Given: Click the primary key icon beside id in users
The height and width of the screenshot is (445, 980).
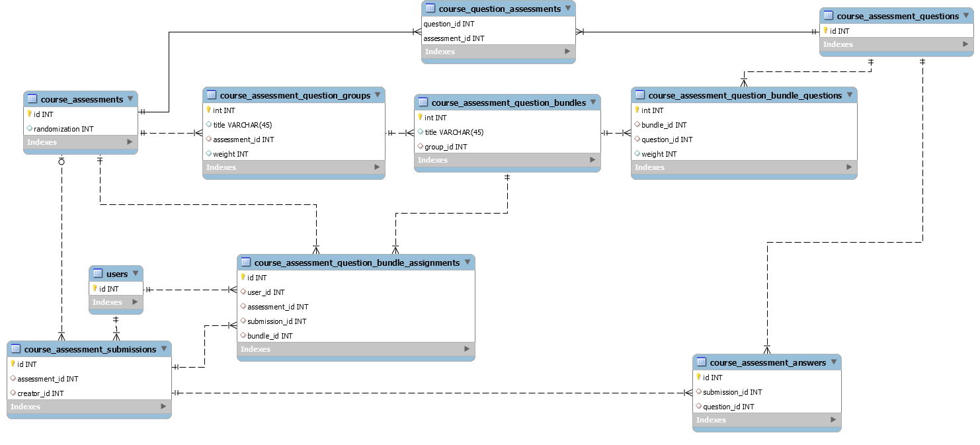Looking at the screenshot, I should (x=93, y=288).
